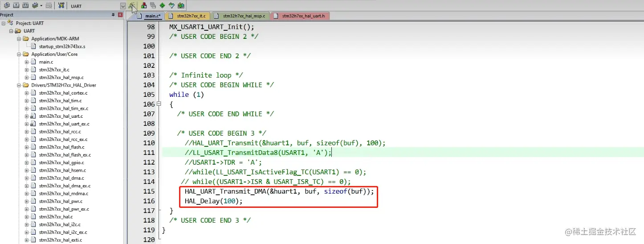Select stm32h7xx_hal_uart_ex.c in the tree
This screenshot has width=644, height=244.
(64, 124)
